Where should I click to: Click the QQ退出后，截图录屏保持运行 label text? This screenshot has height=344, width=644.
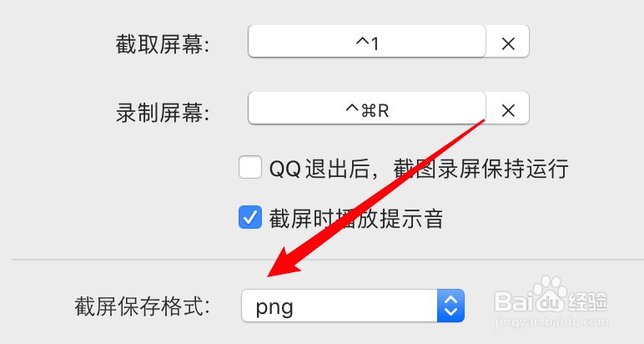tap(419, 169)
